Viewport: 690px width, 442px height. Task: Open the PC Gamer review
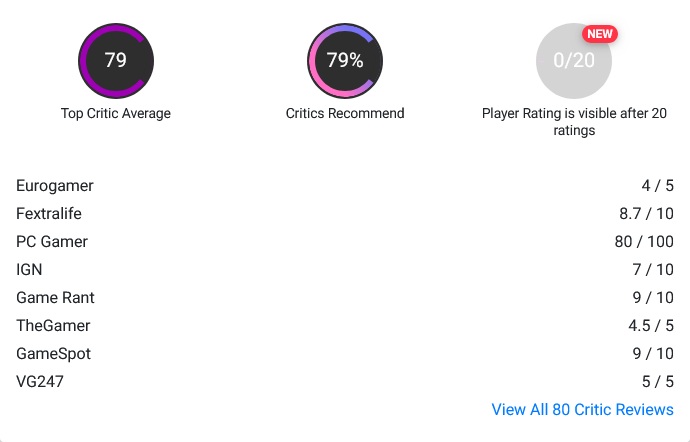(x=52, y=241)
